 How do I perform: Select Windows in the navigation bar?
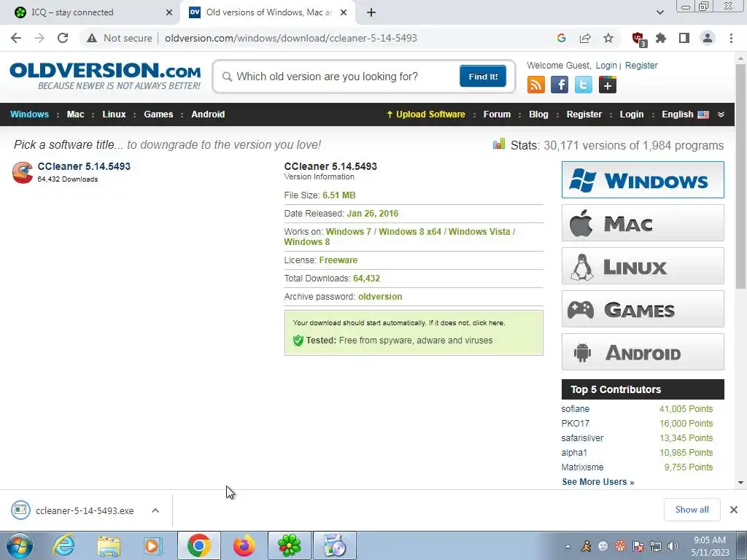pyautogui.click(x=29, y=114)
